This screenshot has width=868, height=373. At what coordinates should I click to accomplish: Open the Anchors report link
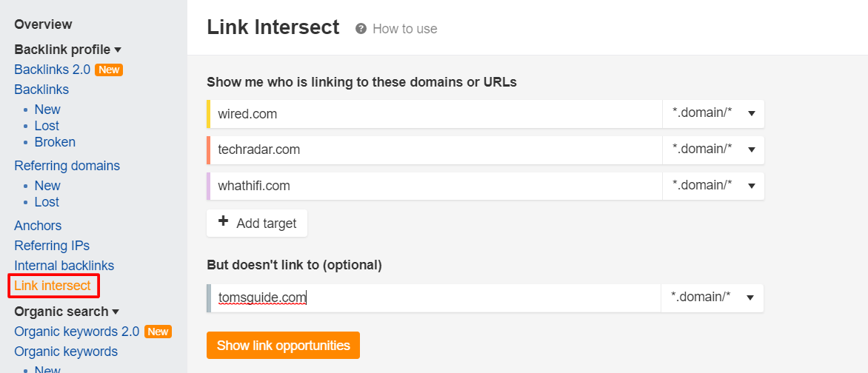tap(38, 226)
